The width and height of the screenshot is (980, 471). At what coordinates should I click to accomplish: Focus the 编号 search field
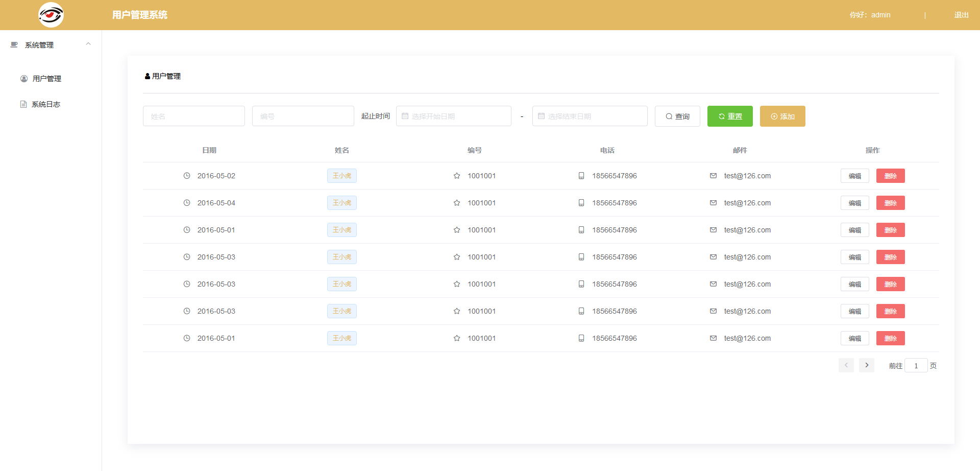coord(303,116)
